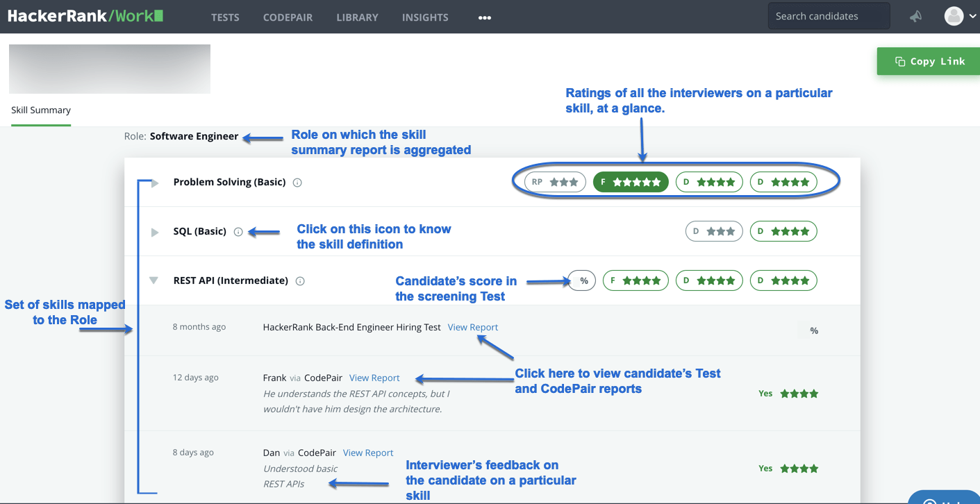This screenshot has width=980, height=504.
Task: Click the F five-star rating badge
Action: (x=631, y=182)
